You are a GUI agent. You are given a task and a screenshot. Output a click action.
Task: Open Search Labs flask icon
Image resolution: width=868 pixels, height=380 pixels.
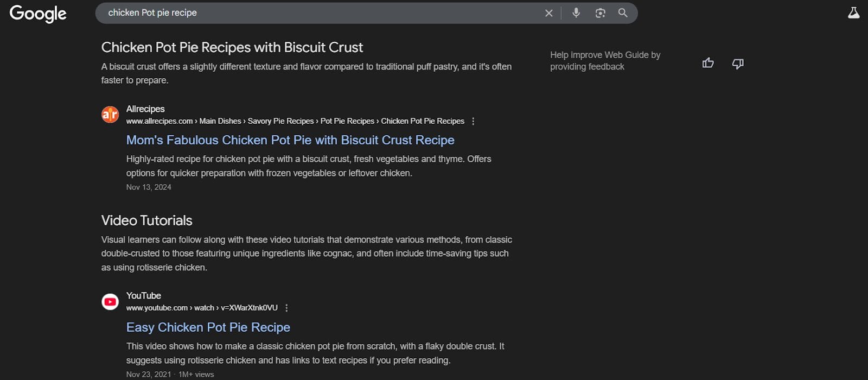[853, 13]
